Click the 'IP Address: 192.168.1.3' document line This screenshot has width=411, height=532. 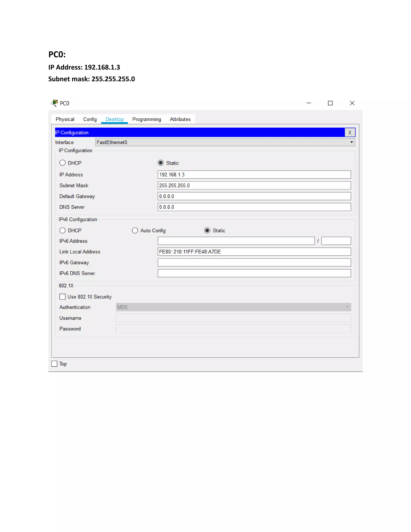(x=84, y=67)
